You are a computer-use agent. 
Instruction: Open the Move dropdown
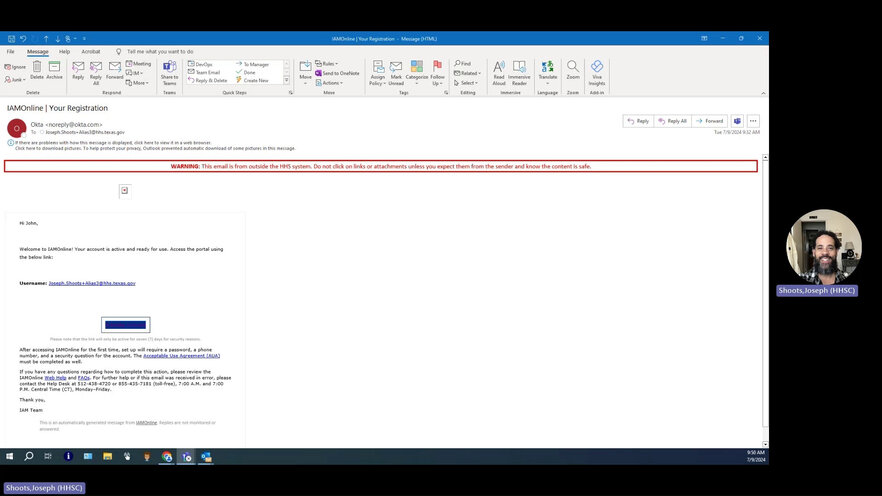point(305,74)
